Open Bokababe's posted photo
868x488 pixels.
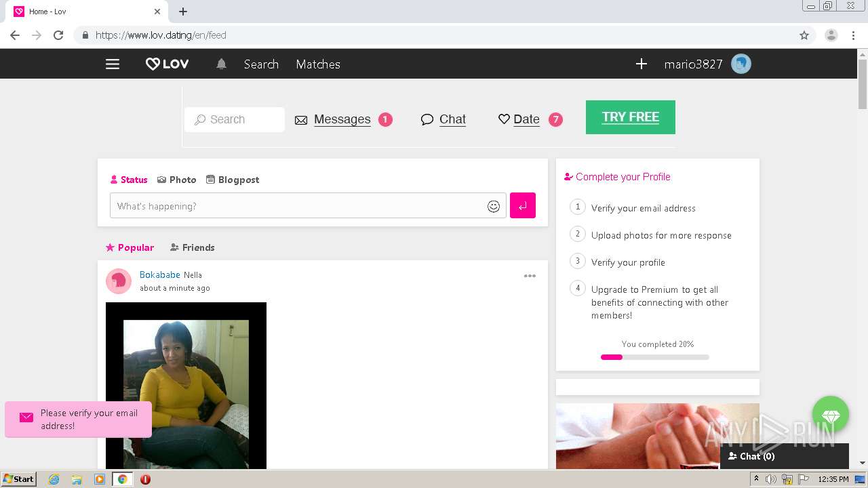(186, 386)
